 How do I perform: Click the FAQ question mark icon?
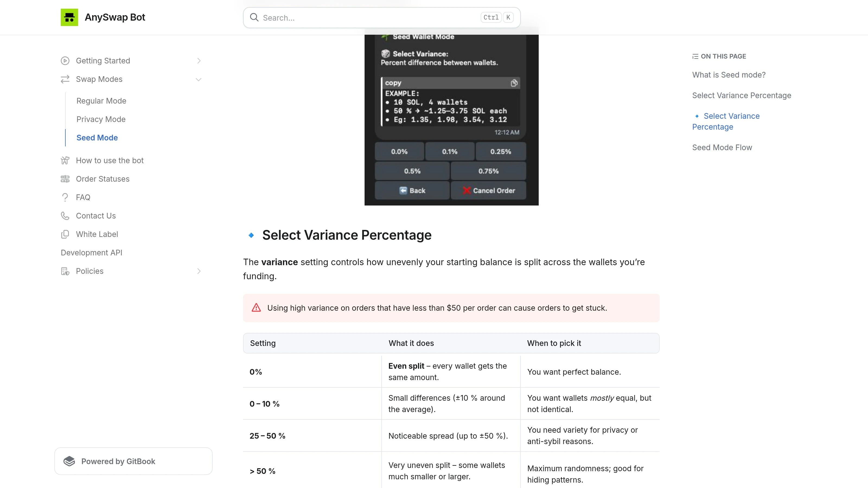click(65, 197)
